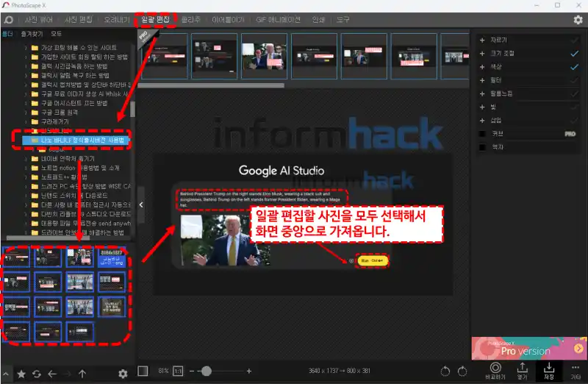Open the settings gear in top right
The width and height of the screenshot is (588, 384).
(578, 20)
